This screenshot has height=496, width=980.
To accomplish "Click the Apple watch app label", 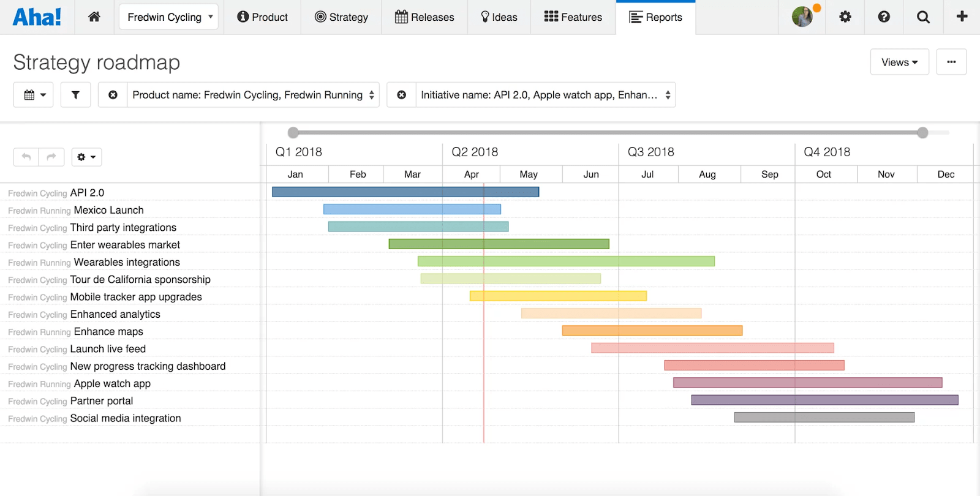I will click(112, 384).
